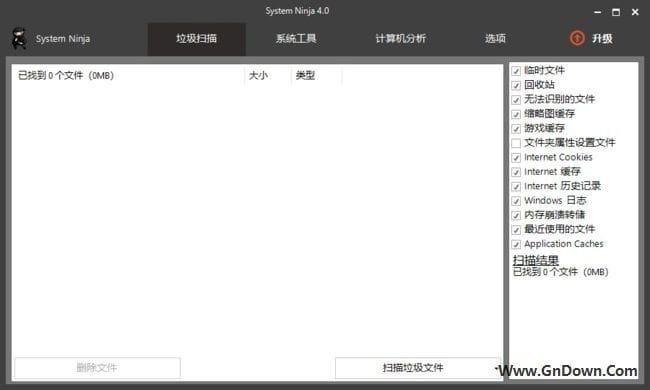Close the System Ninja window
The image size is (650, 390).
635,12
